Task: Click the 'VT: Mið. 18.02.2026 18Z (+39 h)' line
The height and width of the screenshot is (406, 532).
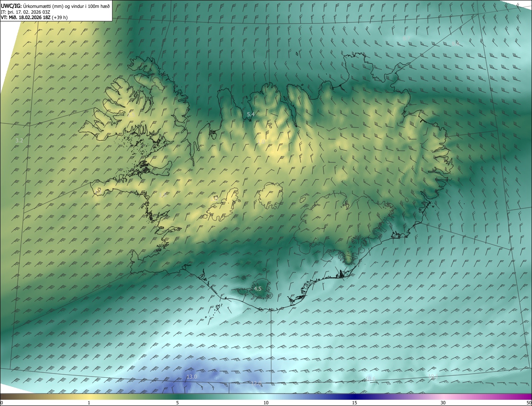Action: coord(35,17)
